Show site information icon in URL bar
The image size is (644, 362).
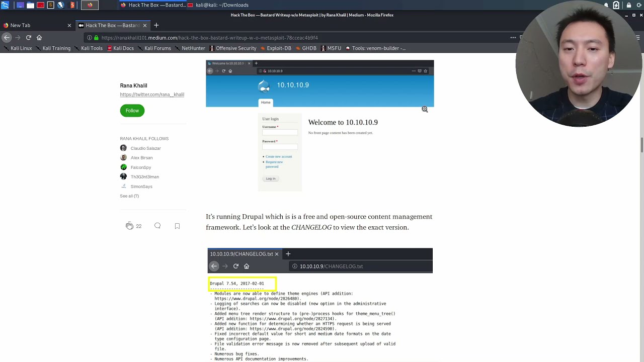(x=90, y=38)
